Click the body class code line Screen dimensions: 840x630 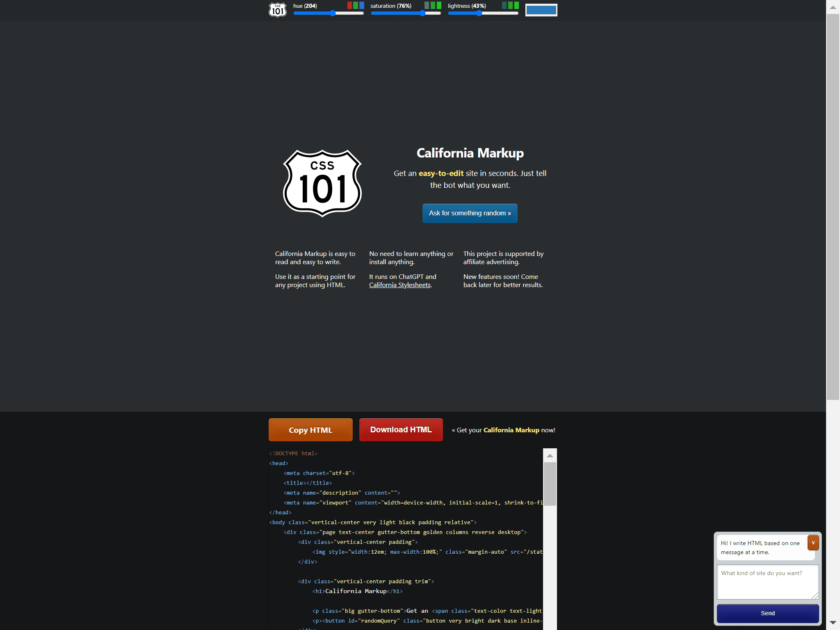pyautogui.click(x=373, y=522)
